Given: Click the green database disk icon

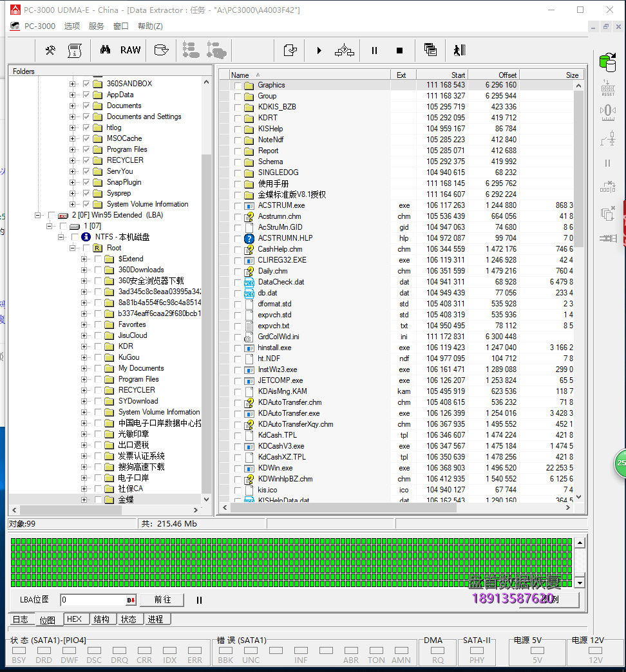Looking at the screenshot, I should click(607, 62).
